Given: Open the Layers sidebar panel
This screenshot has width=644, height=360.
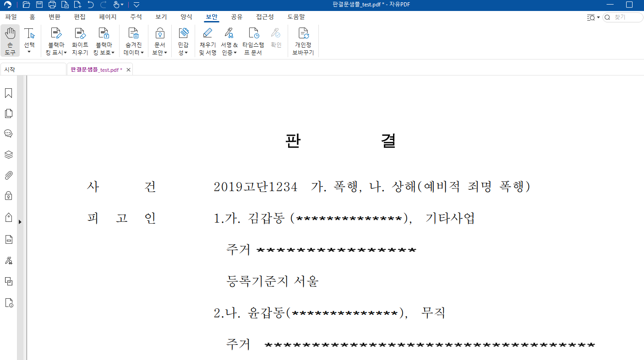Looking at the screenshot, I should 8,155.
